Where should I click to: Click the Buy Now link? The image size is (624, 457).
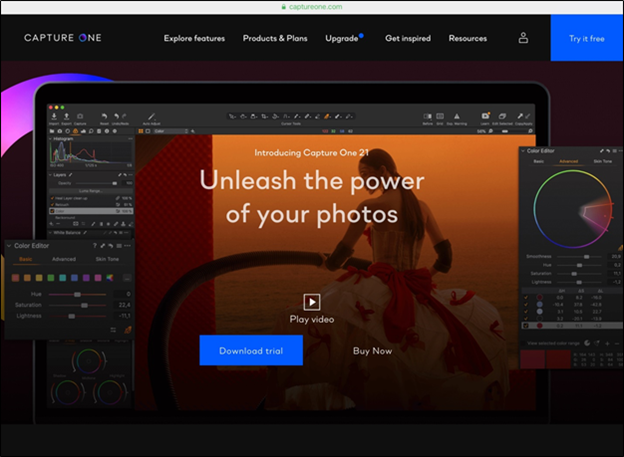pyautogui.click(x=372, y=351)
